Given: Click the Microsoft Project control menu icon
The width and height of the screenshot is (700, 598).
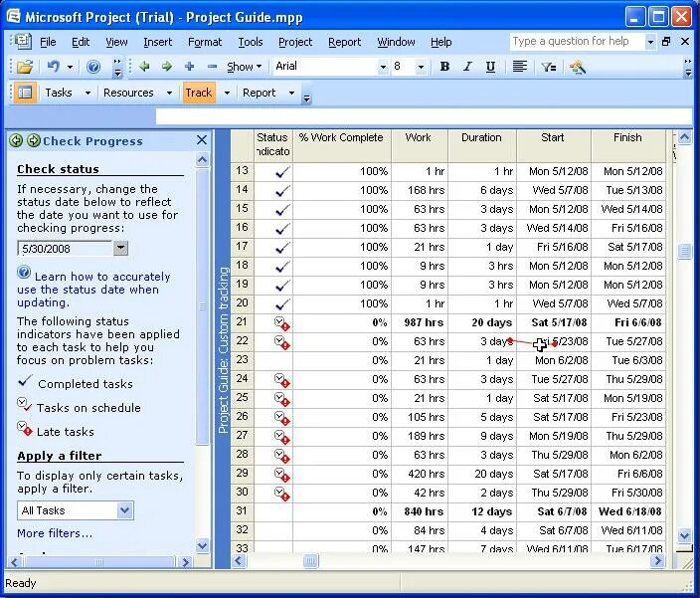Looking at the screenshot, I should [13, 17].
